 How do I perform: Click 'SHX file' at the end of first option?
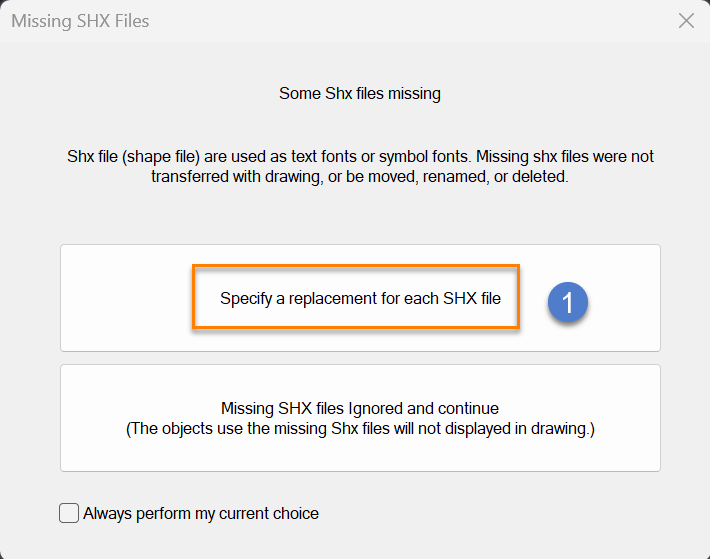(x=472, y=298)
